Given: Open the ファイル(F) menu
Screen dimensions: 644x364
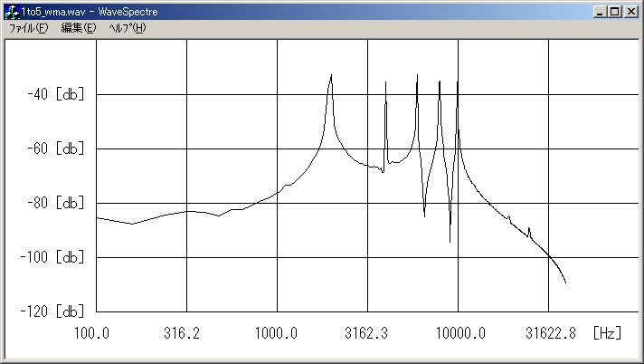Looking at the screenshot, I should 28,28.
